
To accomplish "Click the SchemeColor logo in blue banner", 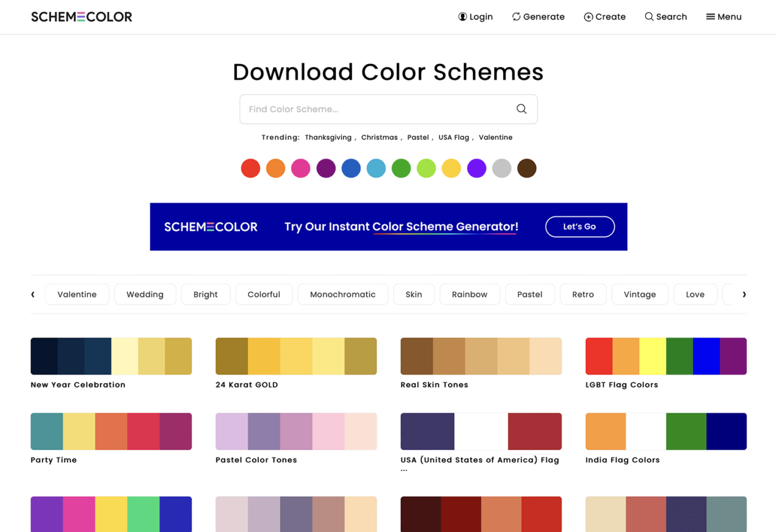I will click(x=211, y=227).
